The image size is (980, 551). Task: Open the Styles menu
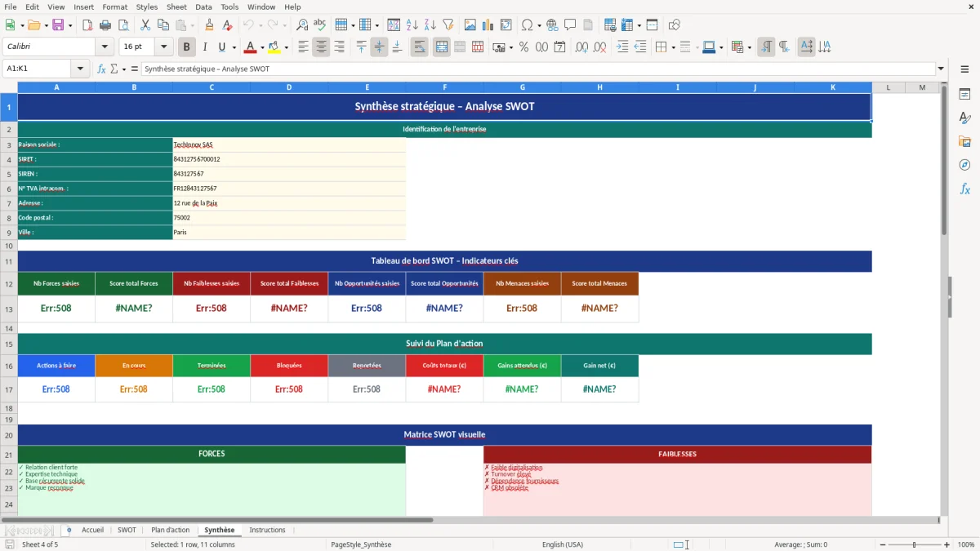click(147, 7)
